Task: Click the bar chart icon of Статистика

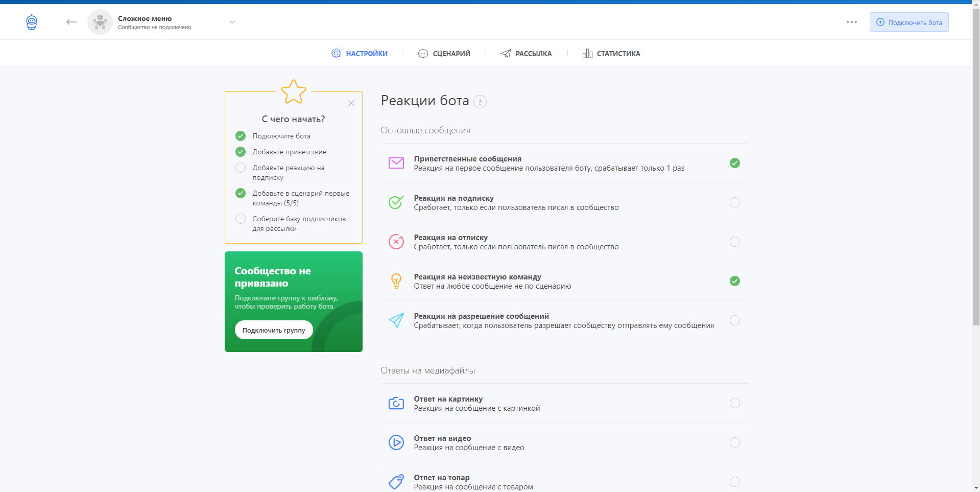Action: 587,54
